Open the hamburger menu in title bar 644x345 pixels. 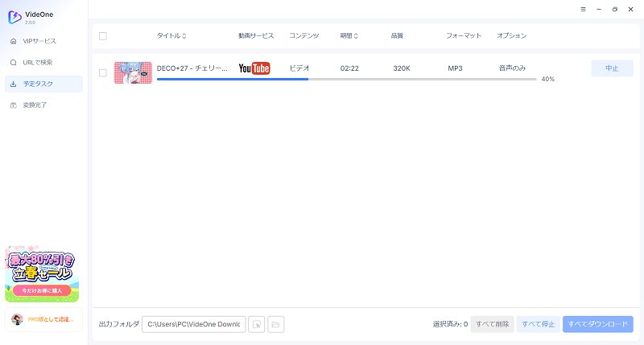pyautogui.click(x=583, y=9)
